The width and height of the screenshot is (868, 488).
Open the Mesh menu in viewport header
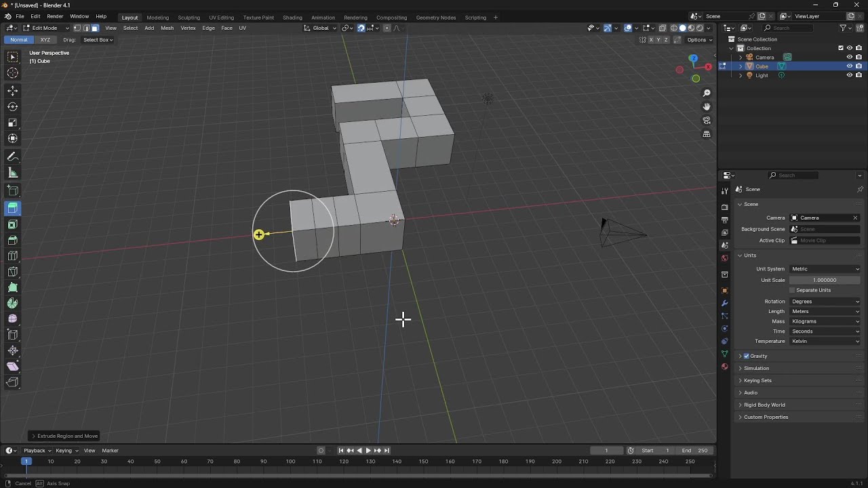[167, 28]
